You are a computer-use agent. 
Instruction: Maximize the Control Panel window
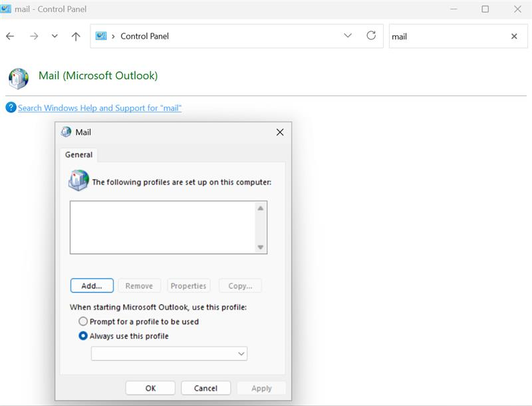click(x=485, y=9)
